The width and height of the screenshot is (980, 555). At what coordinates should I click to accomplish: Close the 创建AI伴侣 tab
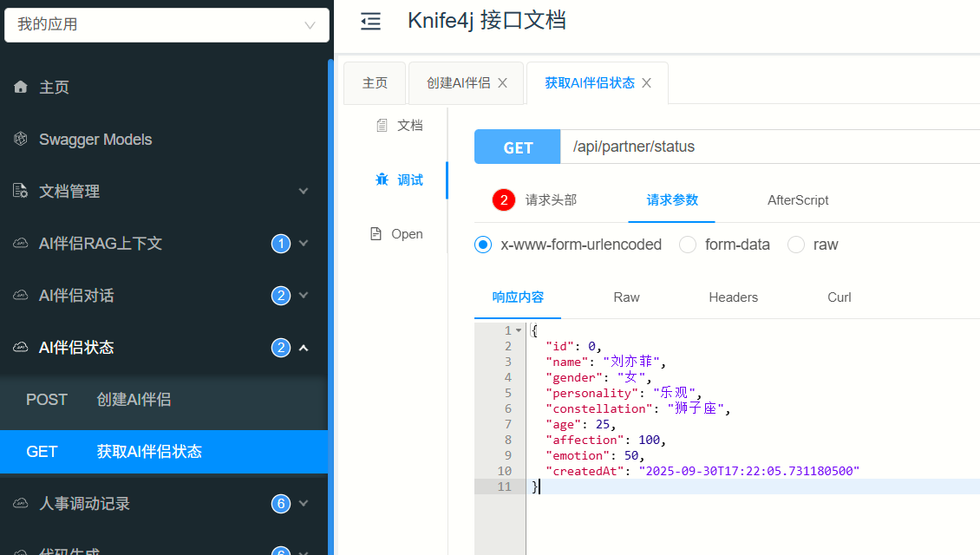[502, 83]
